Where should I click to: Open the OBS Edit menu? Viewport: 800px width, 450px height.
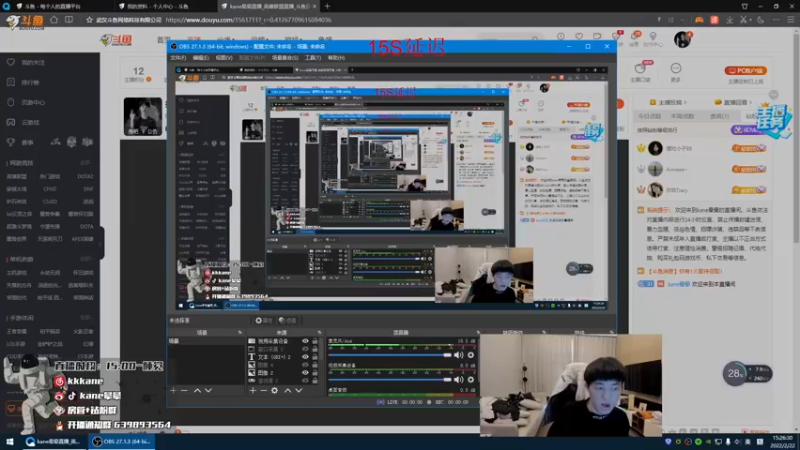pos(201,58)
